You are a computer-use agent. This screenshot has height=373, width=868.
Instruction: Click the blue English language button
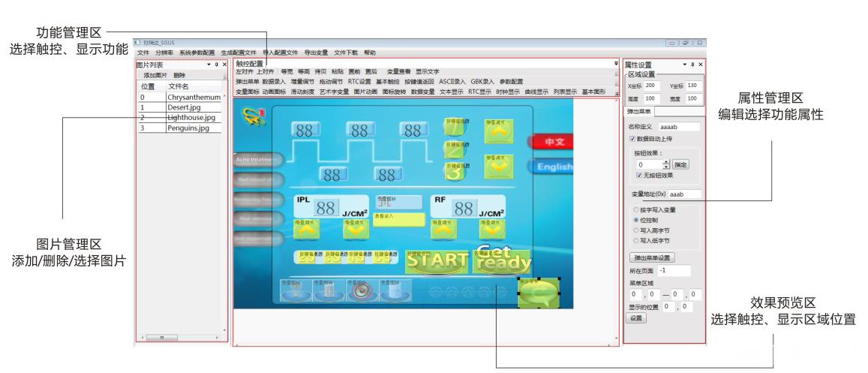[x=554, y=167]
